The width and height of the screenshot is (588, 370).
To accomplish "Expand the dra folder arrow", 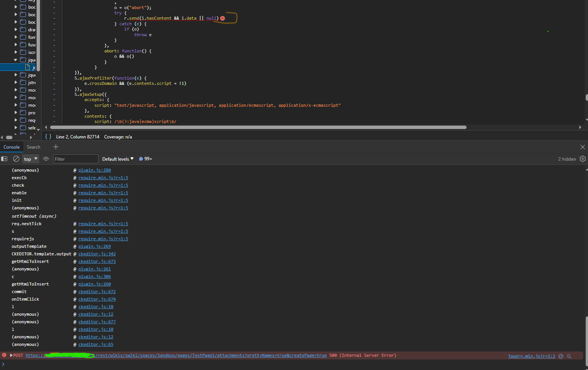I will point(15,29).
